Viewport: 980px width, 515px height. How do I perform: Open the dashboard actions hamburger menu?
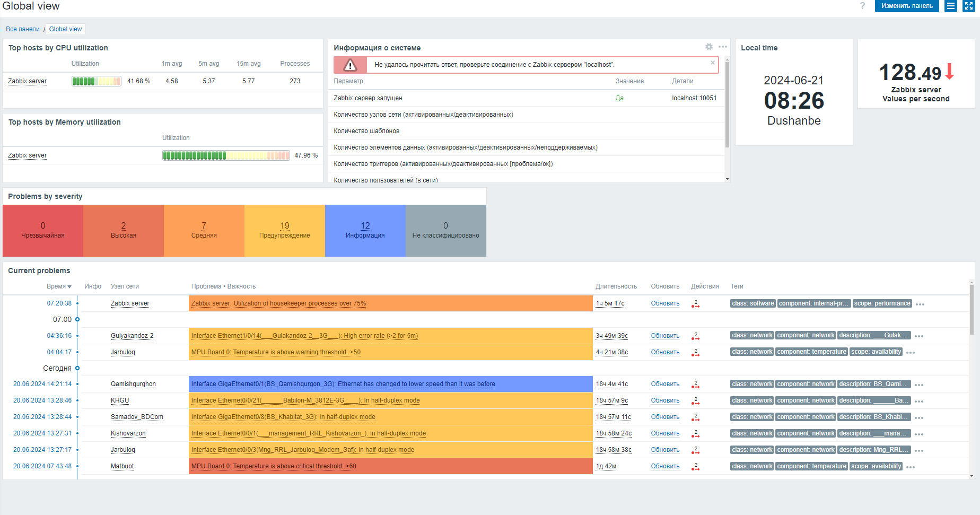[x=951, y=6]
